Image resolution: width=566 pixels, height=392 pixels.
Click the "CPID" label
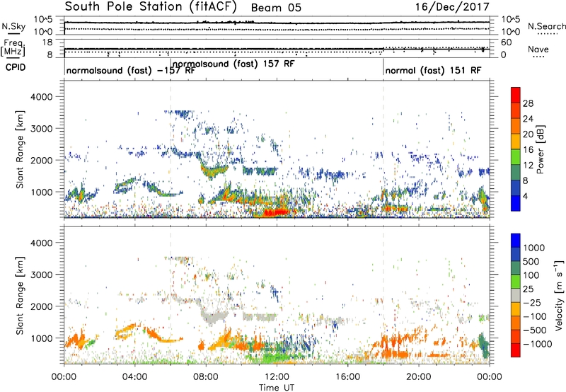click(x=16, y=67)
